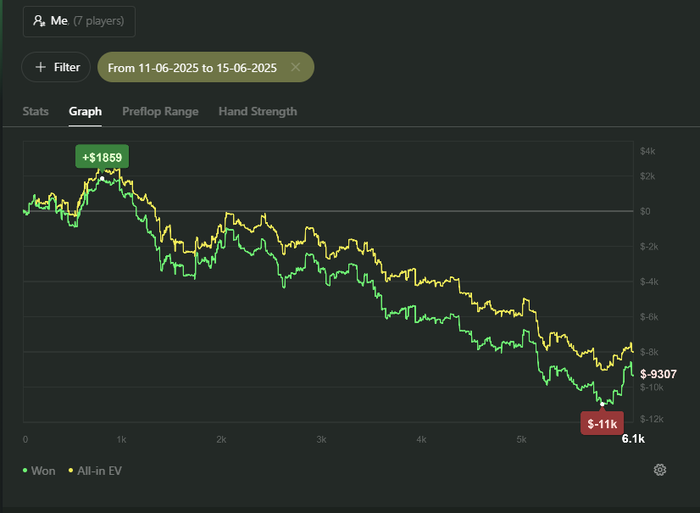
Task: Edit the 11-06-2025 to 15-06-2025 date range
Action: pyautogui.click(x=194, y=67)
